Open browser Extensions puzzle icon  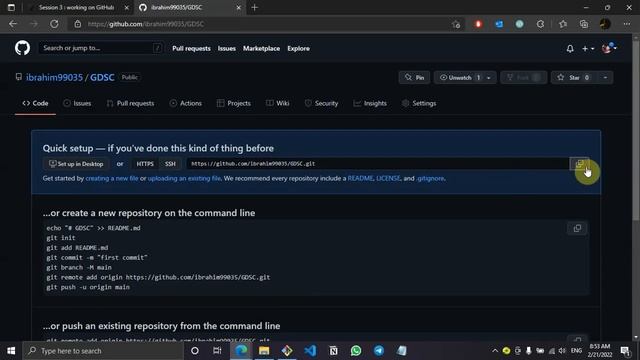click(x=540, y=24)
